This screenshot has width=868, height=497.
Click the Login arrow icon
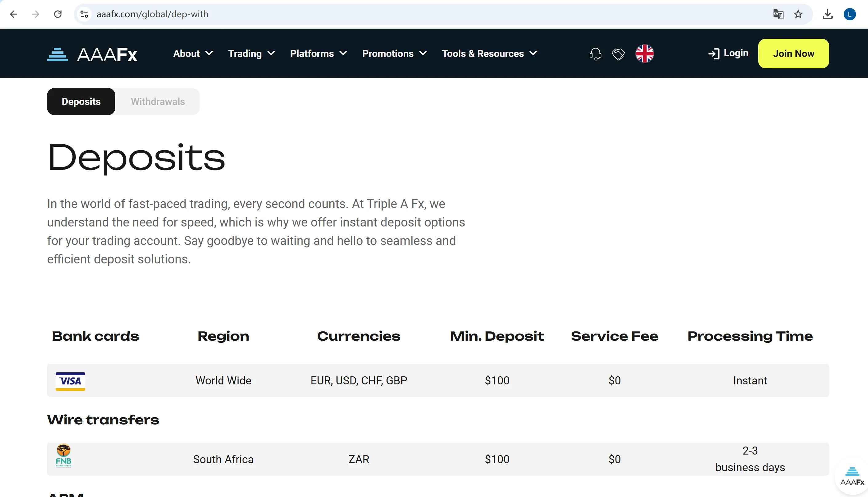point(714,54)
